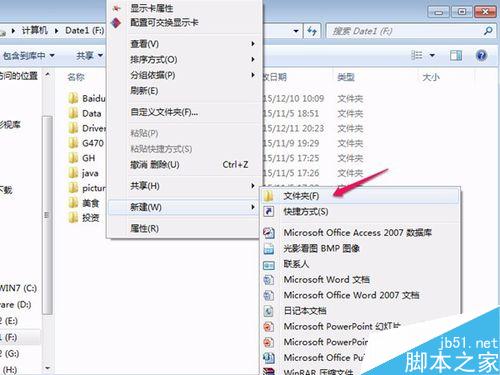Expand the 共享(H) submenu
500x375 pixels.
click(x=184, y=186)
